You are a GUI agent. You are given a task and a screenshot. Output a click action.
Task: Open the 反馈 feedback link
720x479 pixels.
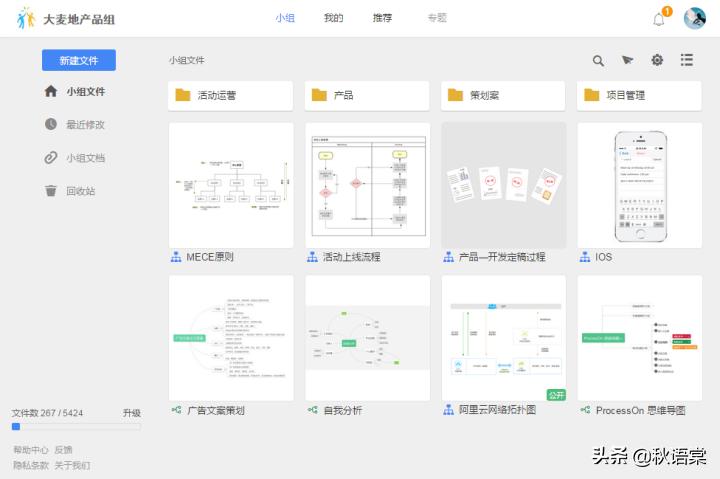pyautogui.click(x=63, y=450)
